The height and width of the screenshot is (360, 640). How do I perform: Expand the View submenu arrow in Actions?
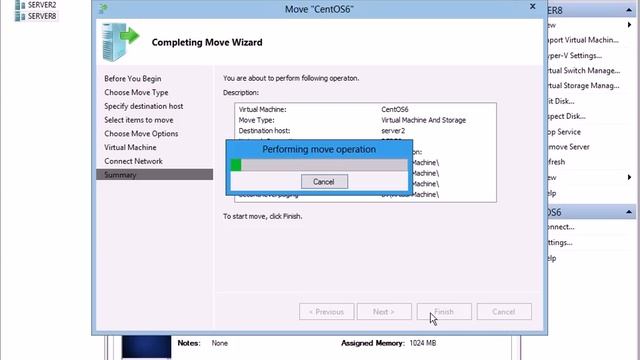tap(629, 178)
